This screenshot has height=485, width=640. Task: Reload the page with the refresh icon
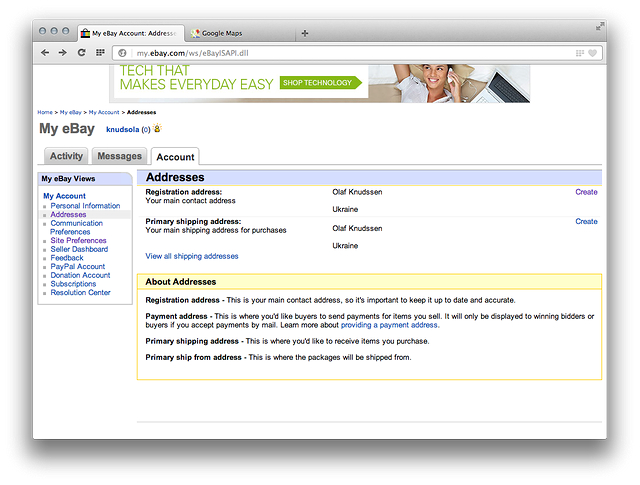click(81, 52)
